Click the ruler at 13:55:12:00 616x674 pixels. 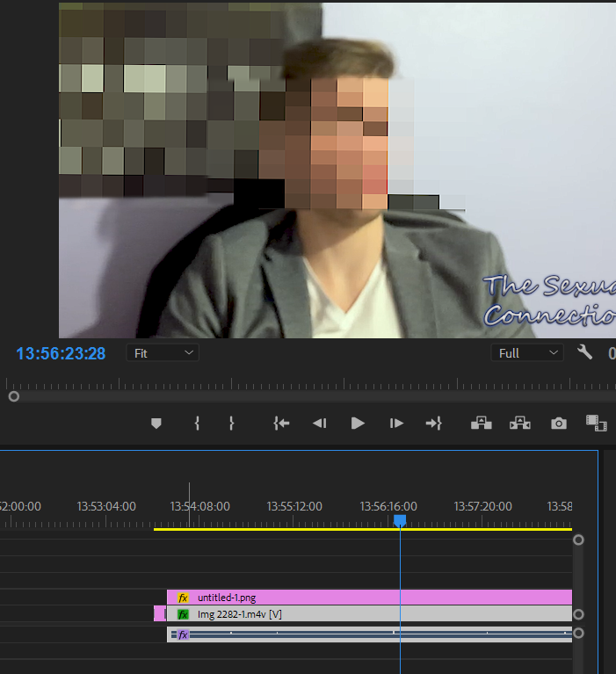point(294,506)
